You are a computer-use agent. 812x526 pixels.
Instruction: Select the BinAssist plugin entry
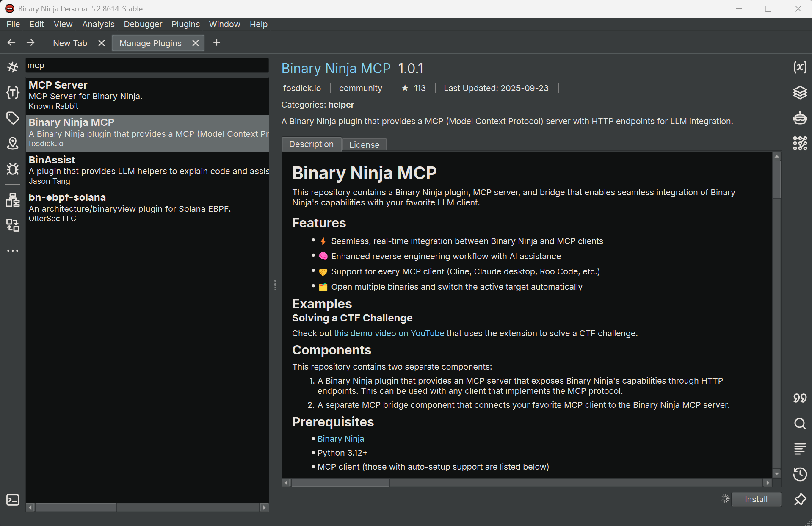point(147,169)
